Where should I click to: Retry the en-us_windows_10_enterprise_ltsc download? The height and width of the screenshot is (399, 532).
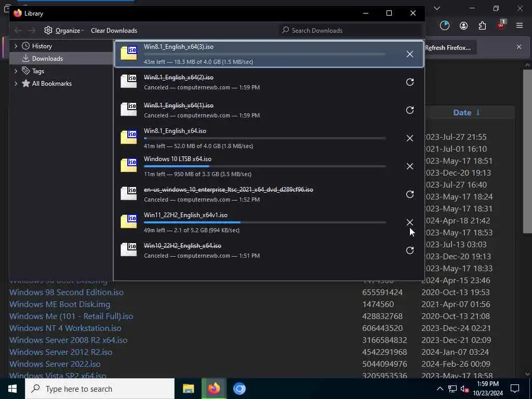409,194
